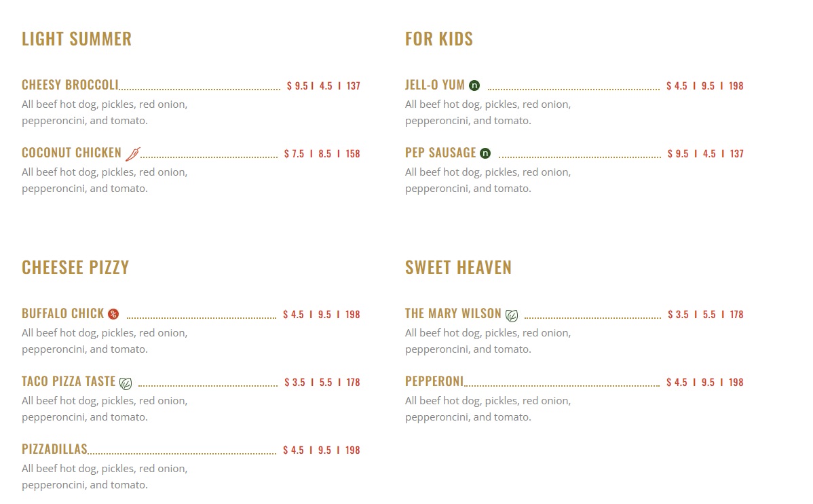Select the Cheesee Pizzy category heading

(75, 267)
